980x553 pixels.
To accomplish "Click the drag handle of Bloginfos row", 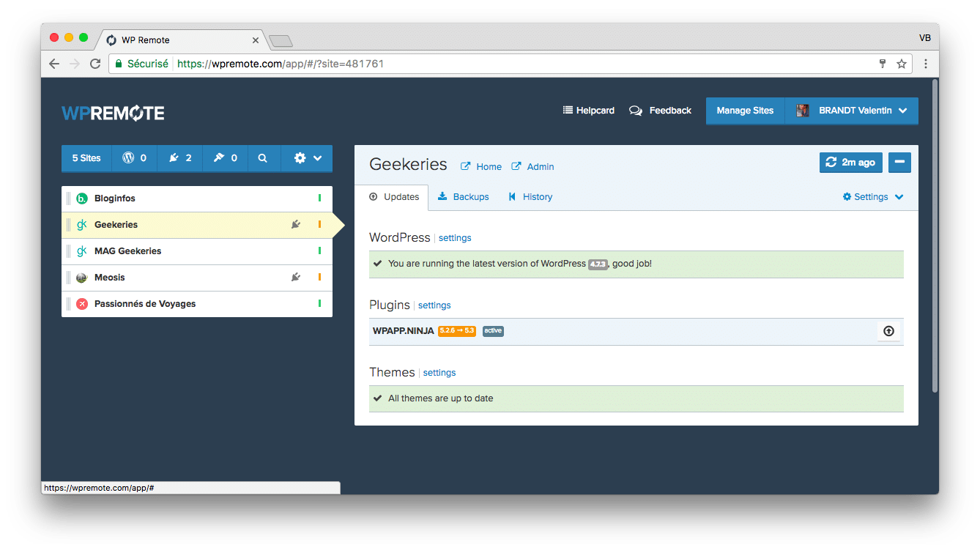I will pos(69,198).
